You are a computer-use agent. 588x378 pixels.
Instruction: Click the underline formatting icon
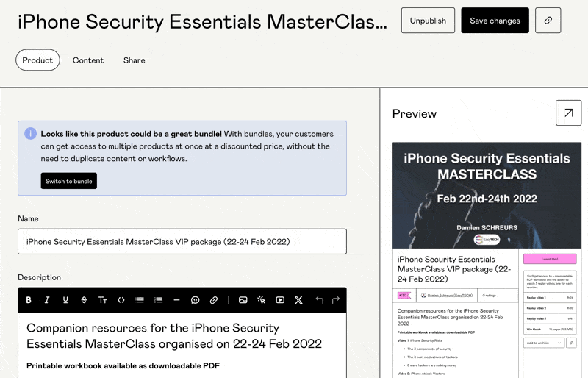pyautogui.click(x=65, y=300)
